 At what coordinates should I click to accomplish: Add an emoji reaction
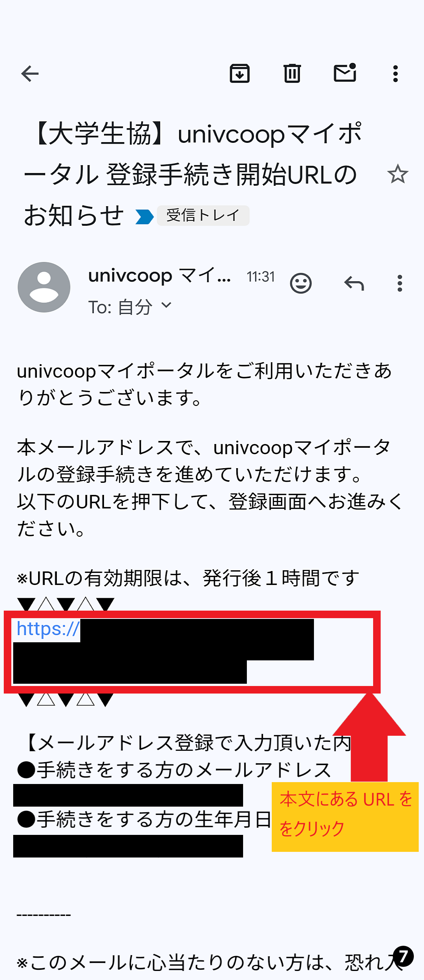301,283
